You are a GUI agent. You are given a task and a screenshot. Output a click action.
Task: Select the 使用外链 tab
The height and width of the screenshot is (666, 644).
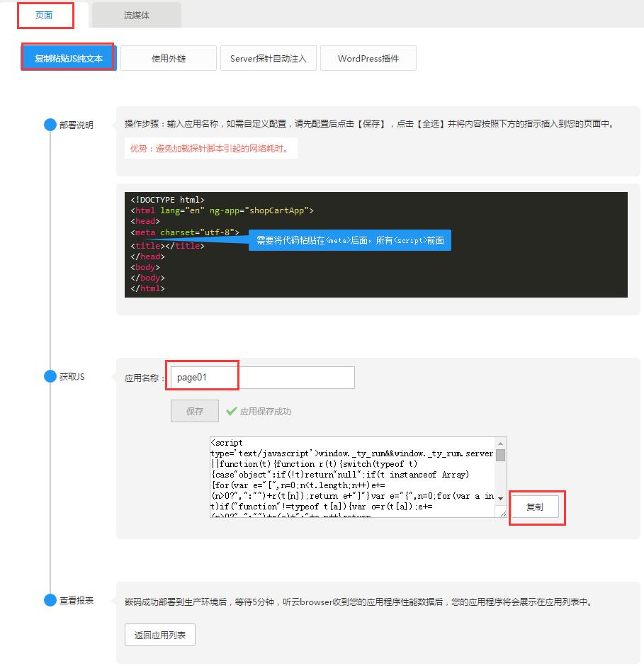coord(169,58)
